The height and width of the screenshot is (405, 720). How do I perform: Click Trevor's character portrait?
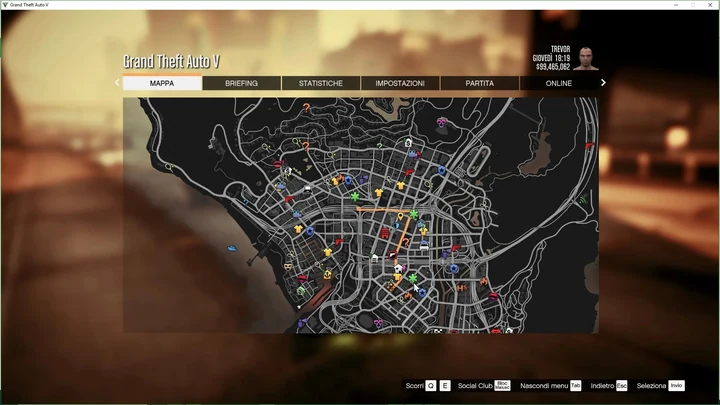click(x=585, y=58)
